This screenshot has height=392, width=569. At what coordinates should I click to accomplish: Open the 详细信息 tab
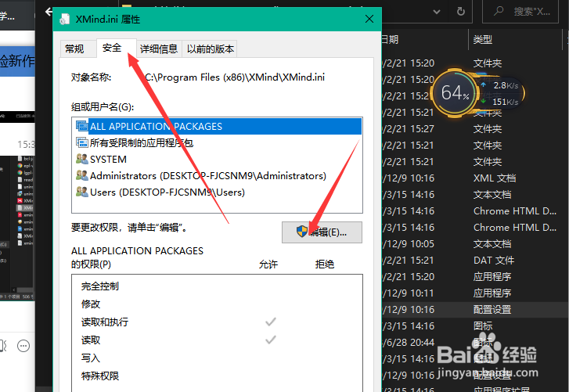point(159,49)
